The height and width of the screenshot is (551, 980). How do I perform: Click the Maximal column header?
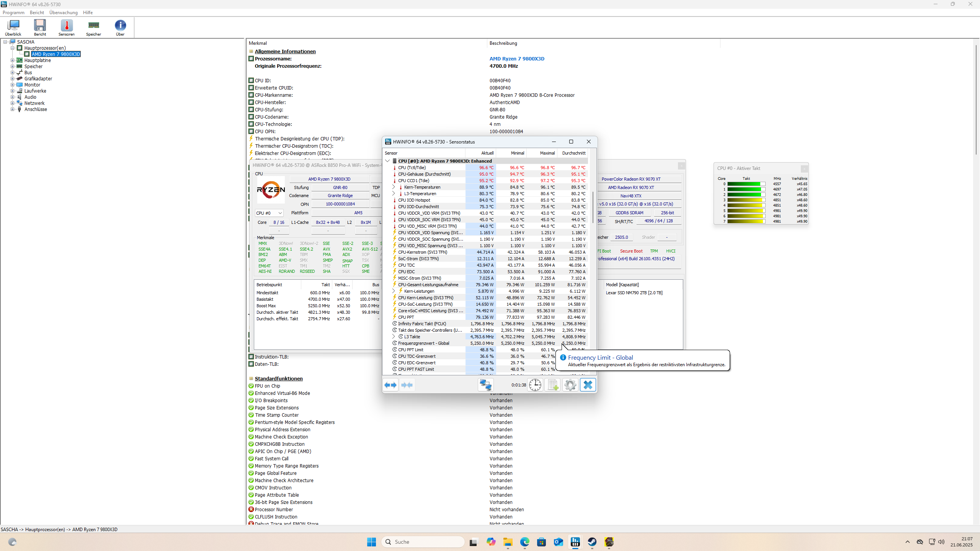tap(547, 153)
